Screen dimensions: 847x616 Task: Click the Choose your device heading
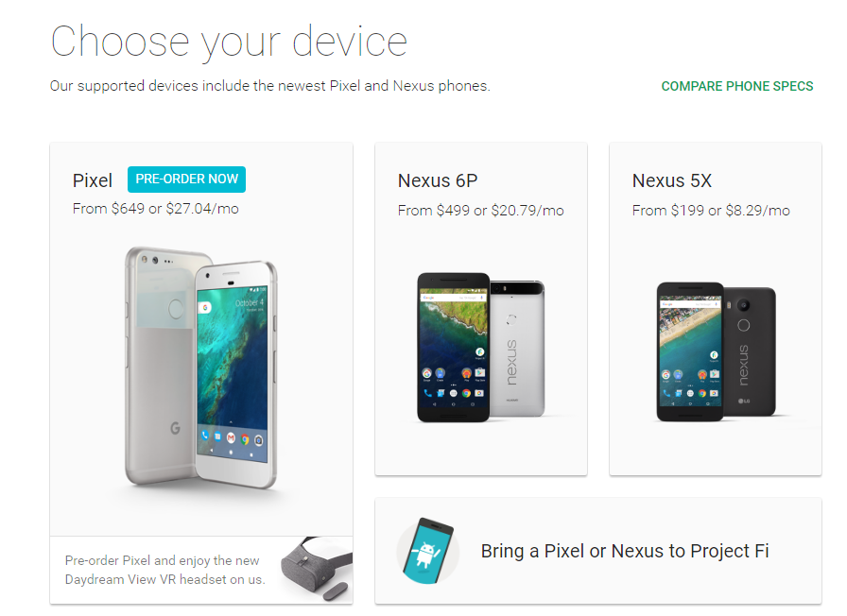(x=229, y=43)
